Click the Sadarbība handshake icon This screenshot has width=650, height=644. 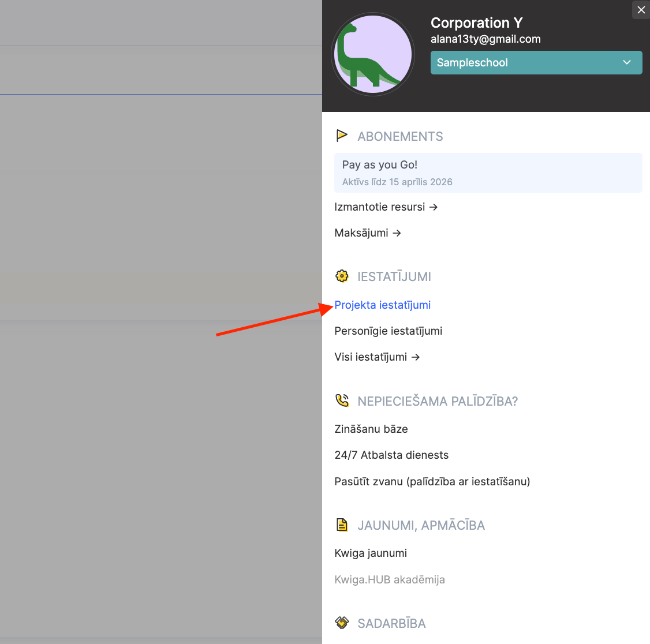(x=342, y=623)
